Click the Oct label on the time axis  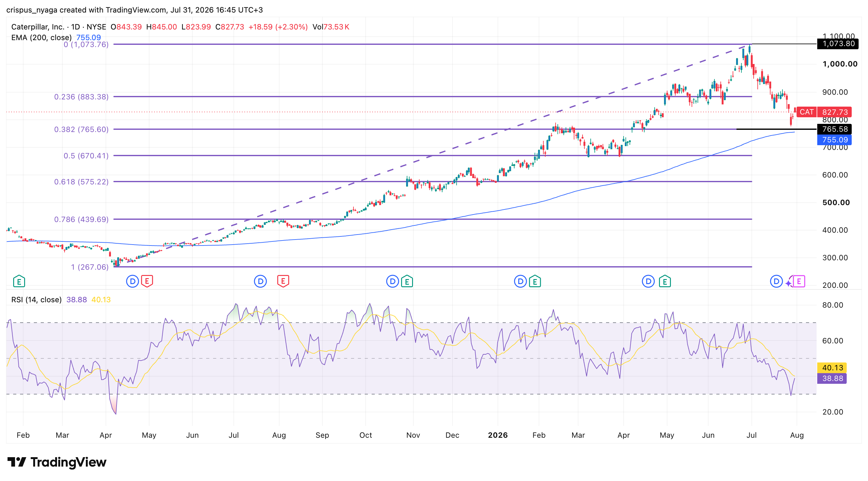click(x=366, y=435)
